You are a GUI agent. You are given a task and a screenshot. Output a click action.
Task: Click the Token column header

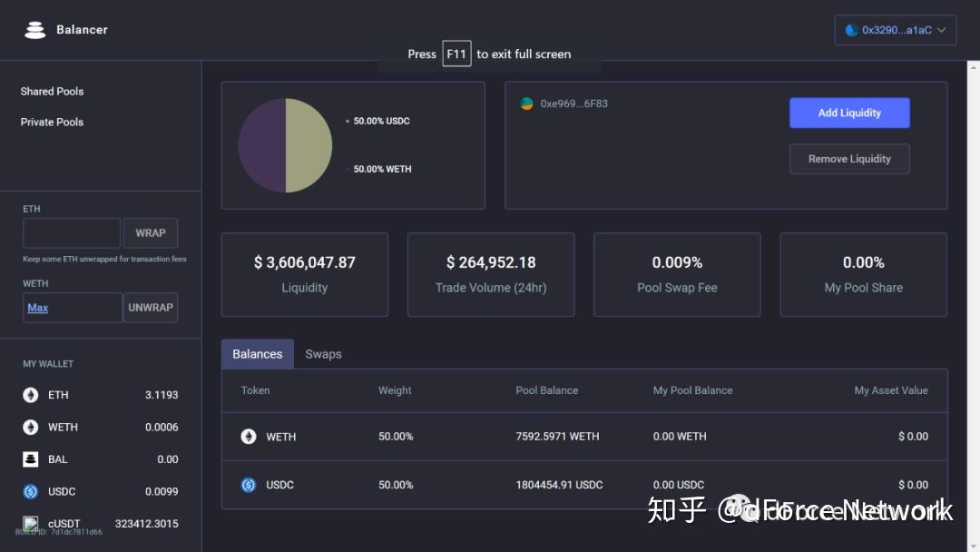(x=255, y=390)
